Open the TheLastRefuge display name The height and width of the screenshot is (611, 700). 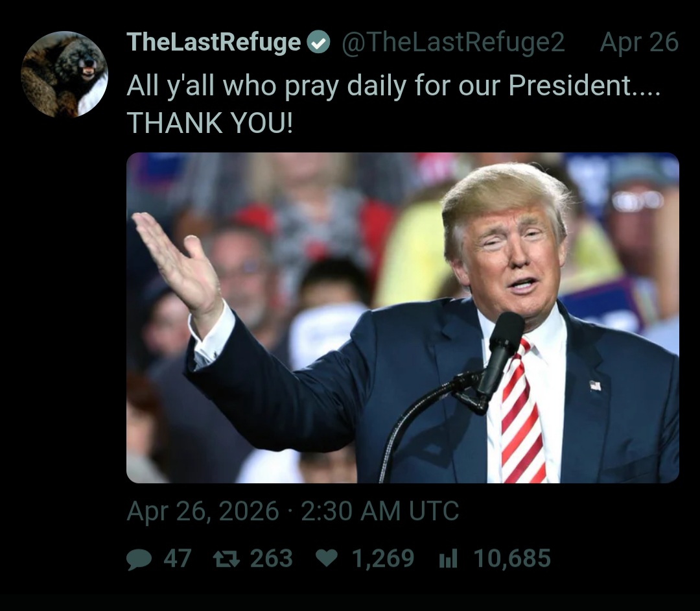click(x=214, y=42)
